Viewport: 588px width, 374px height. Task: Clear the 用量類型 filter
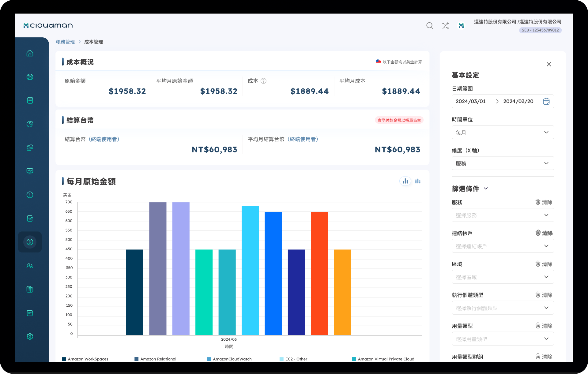(x=544, y=326)
